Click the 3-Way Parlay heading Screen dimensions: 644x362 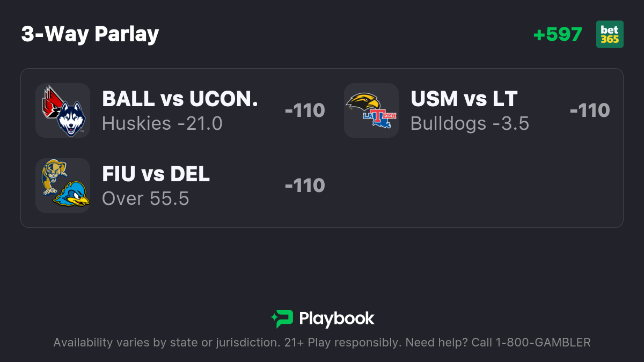(90, 34)
